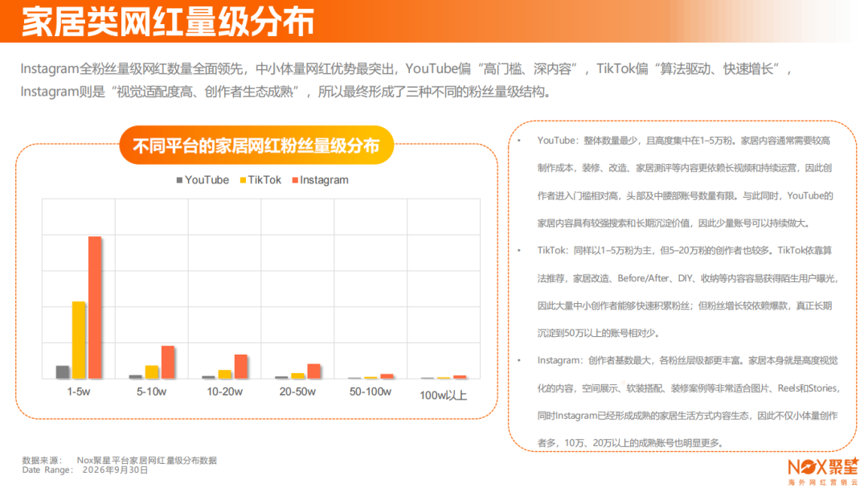Click the line starting '者多，10万、20万以上'

(x=631, y=443)
